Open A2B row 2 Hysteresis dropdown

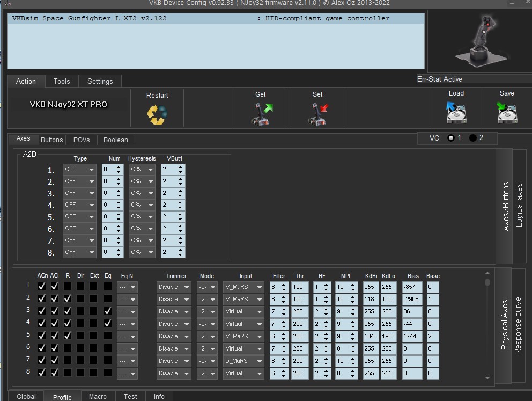pyautogui.click(x=142, y=181)
